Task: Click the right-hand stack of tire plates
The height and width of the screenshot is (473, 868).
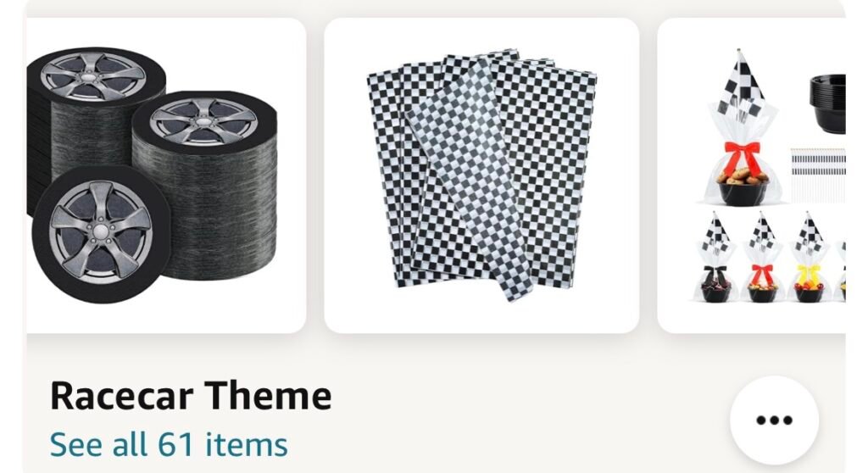Action: (206, 186)
